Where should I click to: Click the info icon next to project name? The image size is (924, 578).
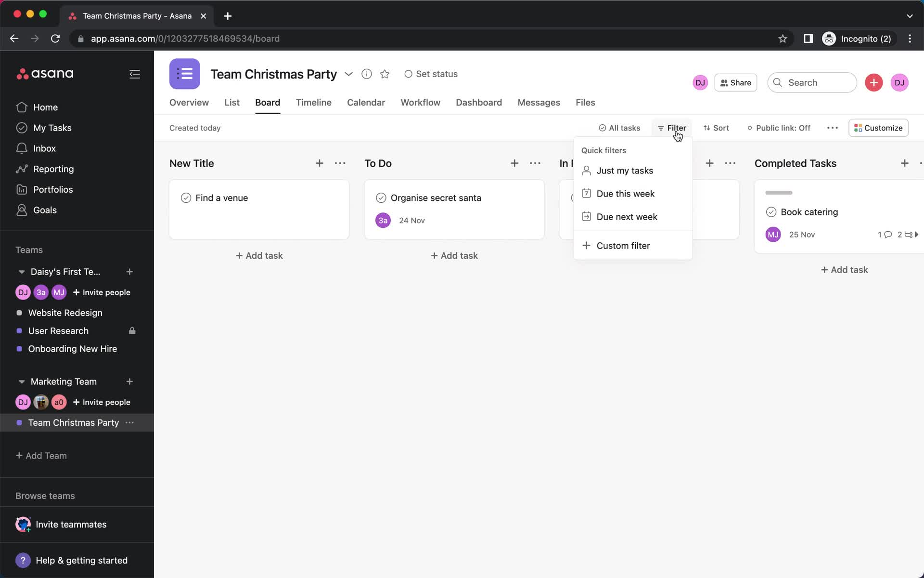pos(366,74)
